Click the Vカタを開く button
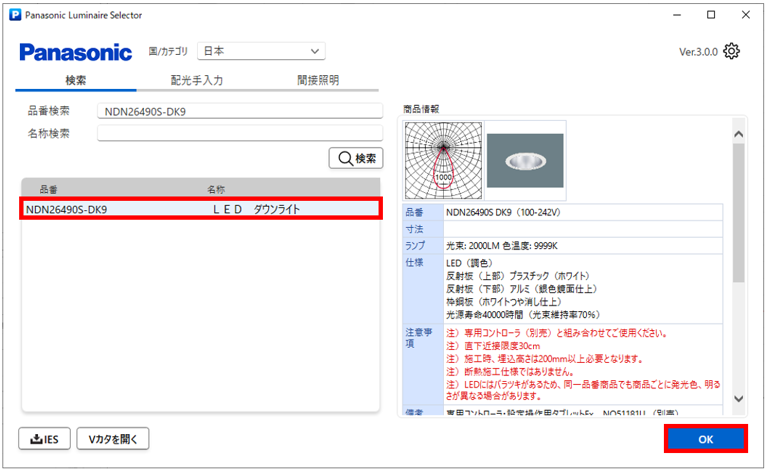Image resolution: width=766 pixels, height=473 pixels. pos(116,437)
